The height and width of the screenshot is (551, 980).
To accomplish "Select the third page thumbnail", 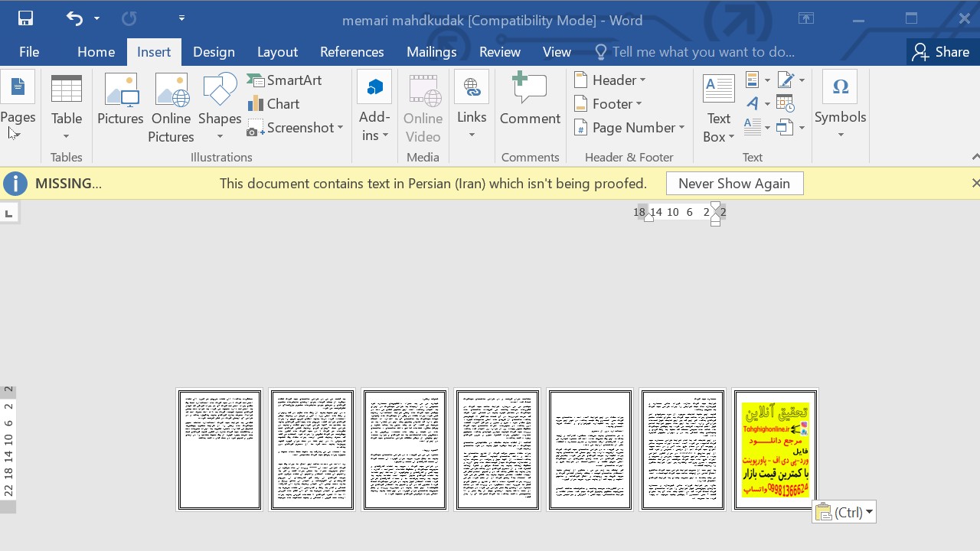I will (405, 449).
